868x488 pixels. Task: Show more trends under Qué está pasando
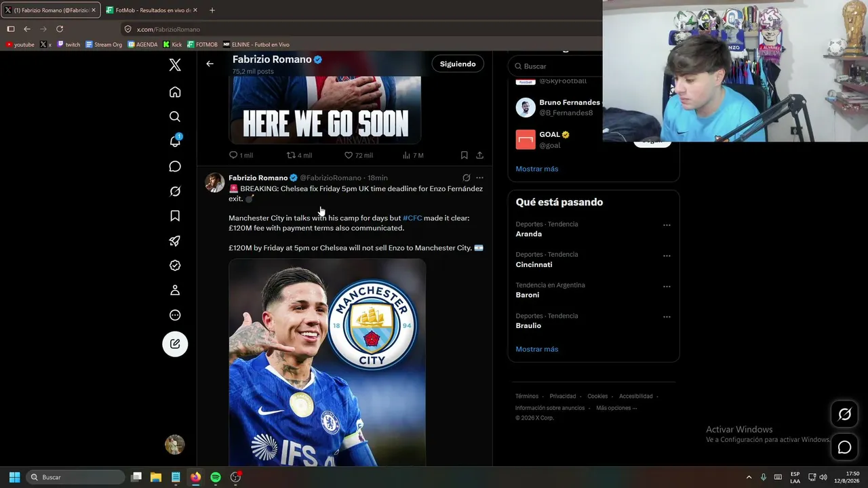tap(537, 349)
